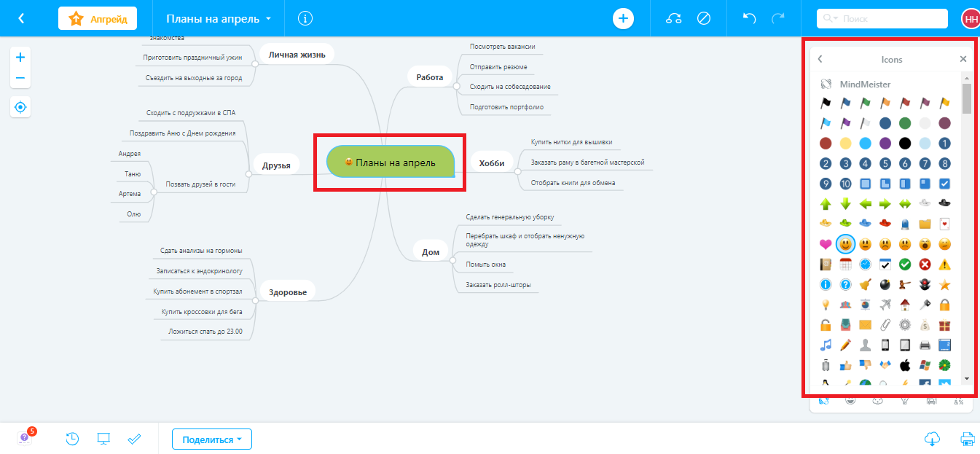This screenshot has width=980, height=454.
Task: Select the green checkmark circle icon
Action: point(905,265)
